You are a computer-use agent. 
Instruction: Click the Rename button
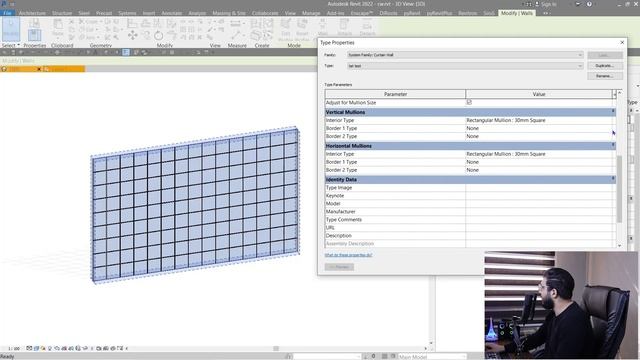[605, 76]
